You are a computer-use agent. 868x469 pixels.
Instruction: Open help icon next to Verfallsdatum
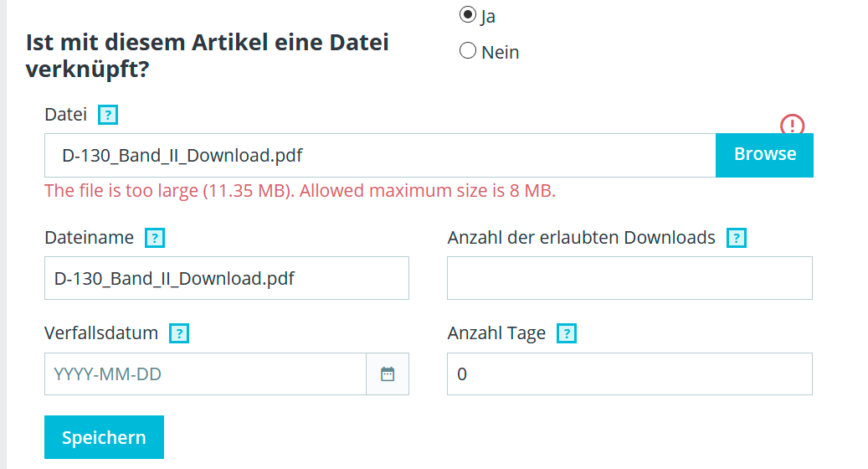click(x=179, y=334)
